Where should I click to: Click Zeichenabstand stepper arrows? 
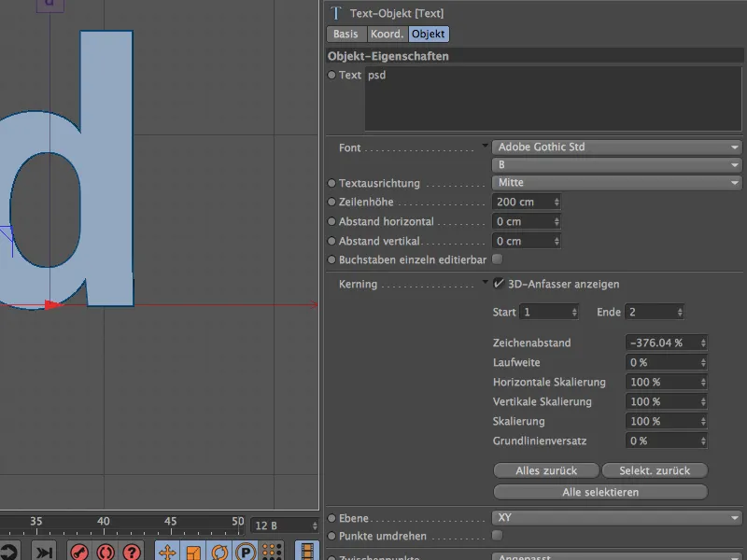[x=703, y=343]
